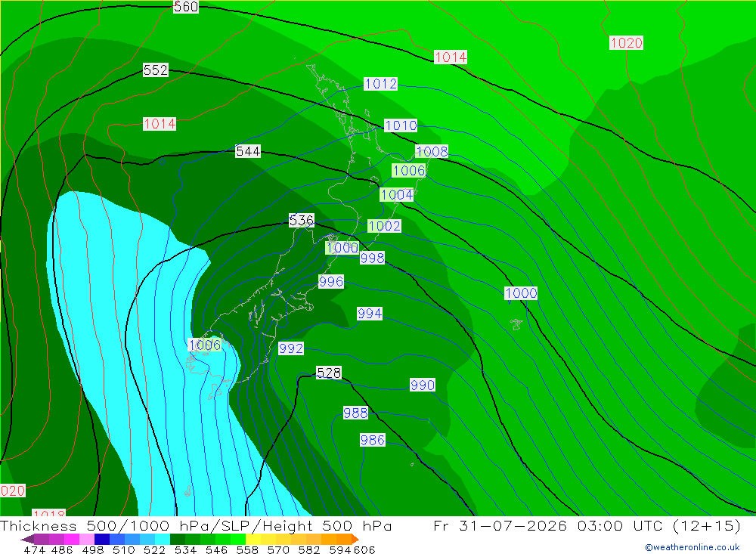Click the 560 height contour label

pos(186,7)
